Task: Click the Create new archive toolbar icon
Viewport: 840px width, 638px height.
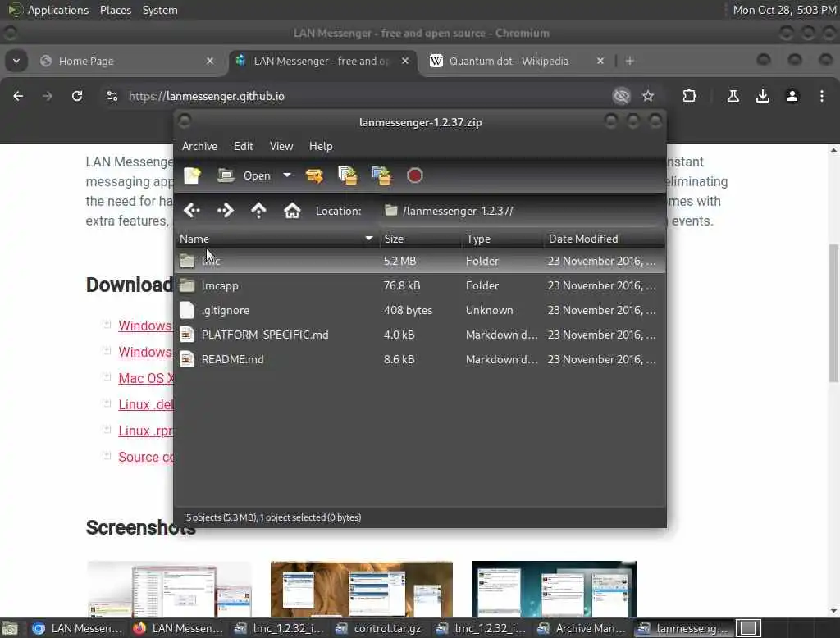Action: [192, 175]
